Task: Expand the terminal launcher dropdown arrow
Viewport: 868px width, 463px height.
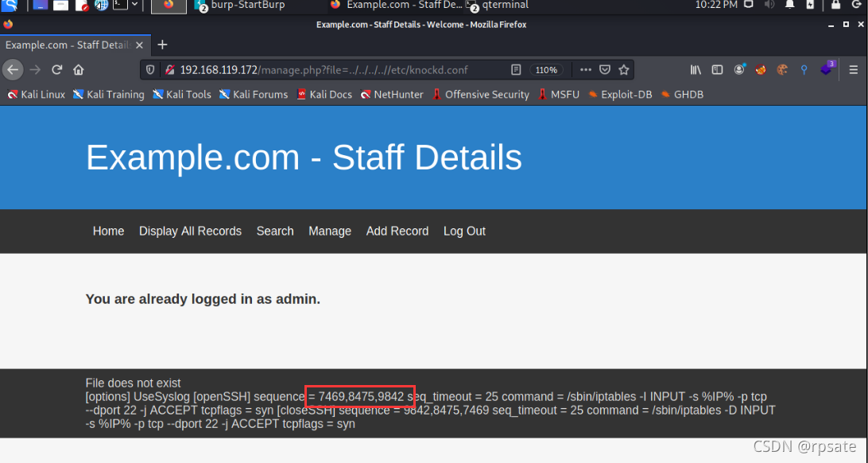Action: tap(134, 5)
